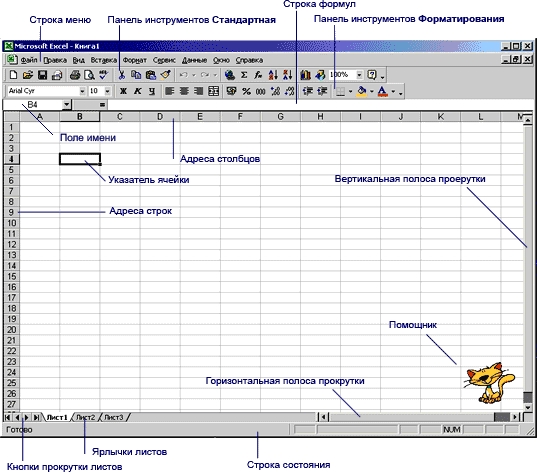This screenshot has height=472, width=537.
Task: Apply fill color with the paint bucket
Action: tap(362, 91)
